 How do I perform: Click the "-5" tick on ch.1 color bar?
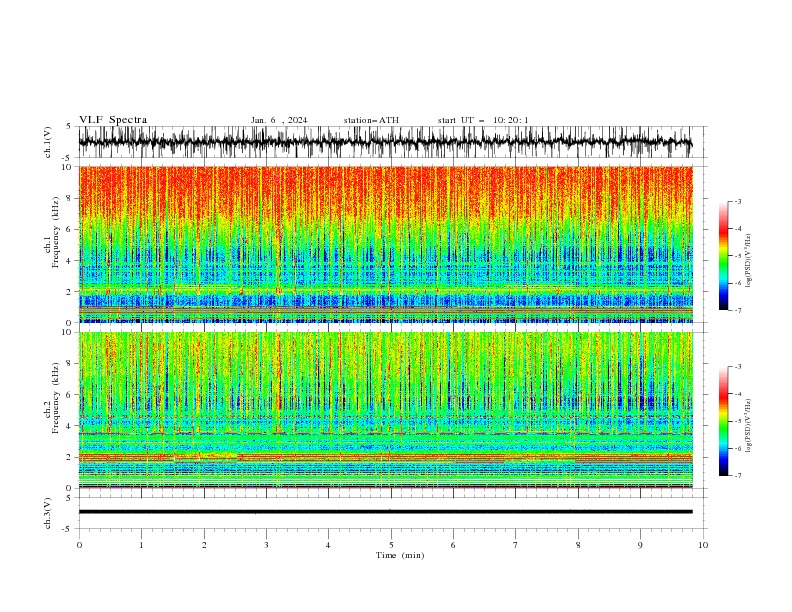click(x=738, y=257)
